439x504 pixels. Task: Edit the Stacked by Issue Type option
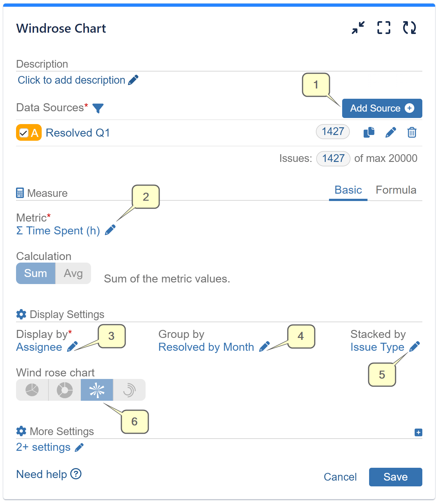point(416,346)
